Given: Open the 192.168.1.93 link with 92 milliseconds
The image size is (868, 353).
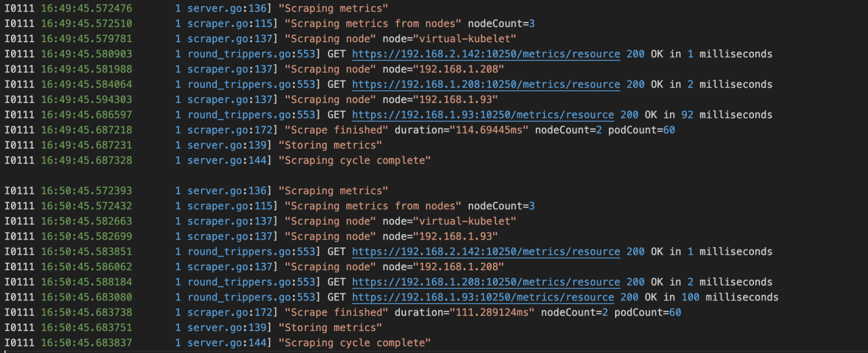Looking at the screenshot, I should pos(483,115).
